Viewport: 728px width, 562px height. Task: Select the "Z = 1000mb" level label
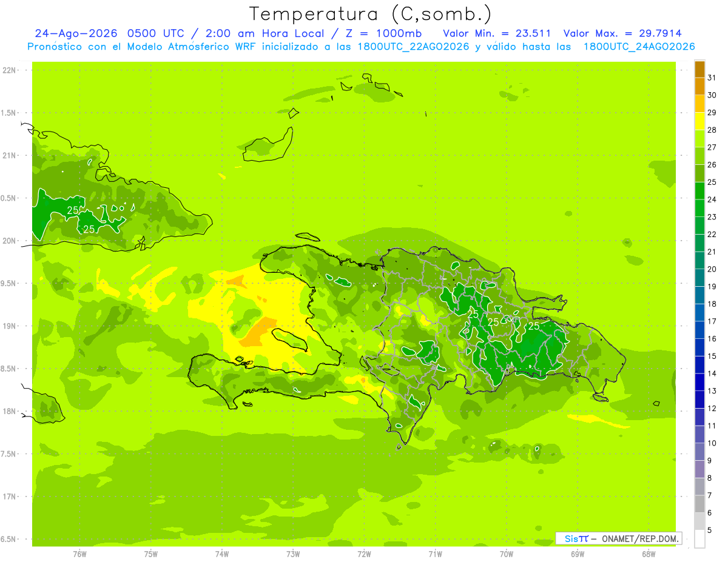pos(382,33)
